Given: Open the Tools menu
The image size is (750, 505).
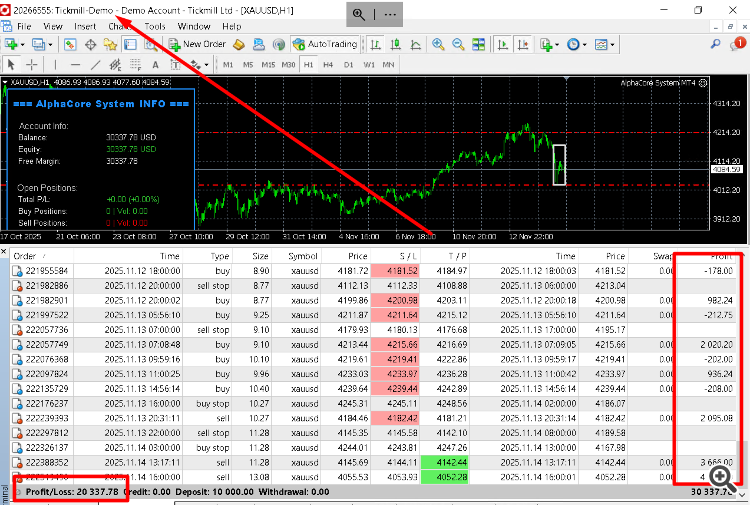Looking at the screenshot, I should tap(155, 25).
